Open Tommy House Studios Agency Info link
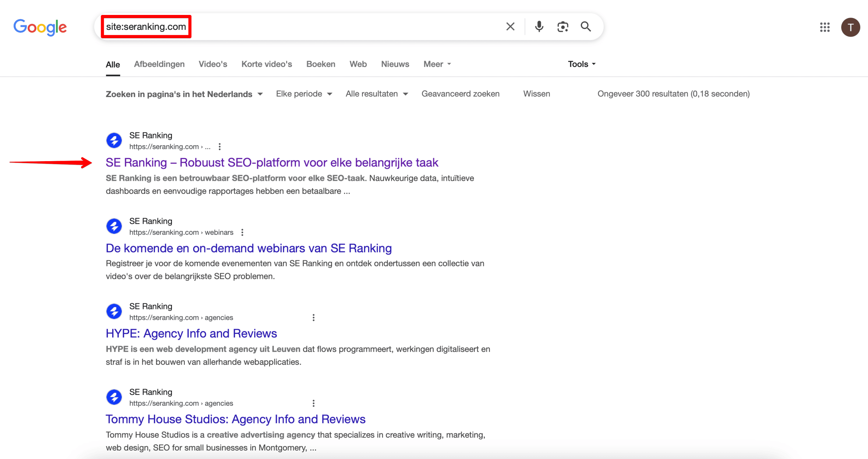The height and width of the screenshot is (459, 868). (235, 419)
